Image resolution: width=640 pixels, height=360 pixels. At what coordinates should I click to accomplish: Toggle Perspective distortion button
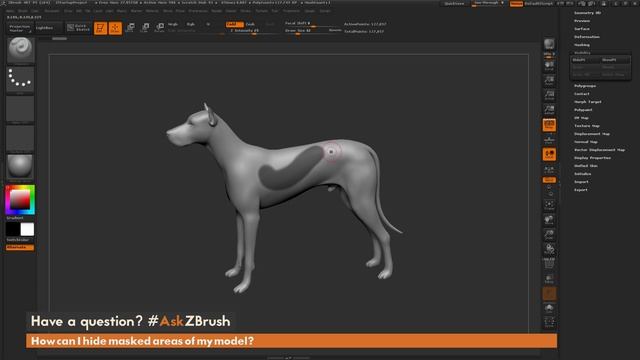[549, 125]
